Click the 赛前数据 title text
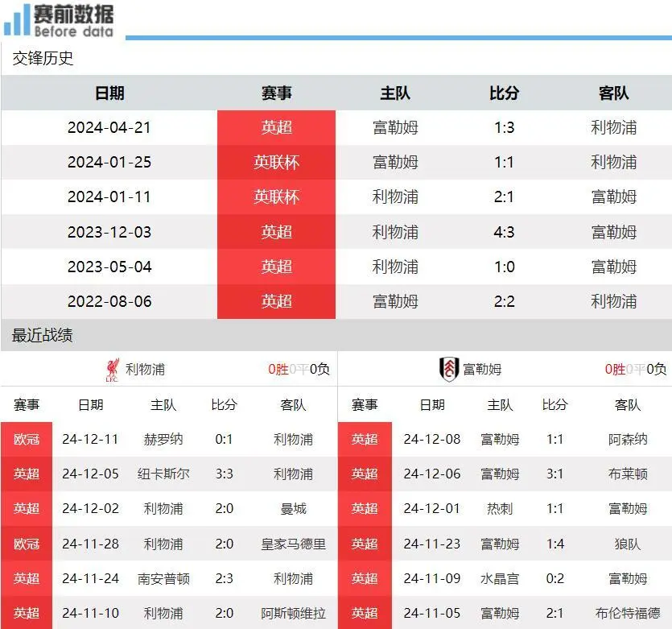Screen dimensions: 672x629 74,14
